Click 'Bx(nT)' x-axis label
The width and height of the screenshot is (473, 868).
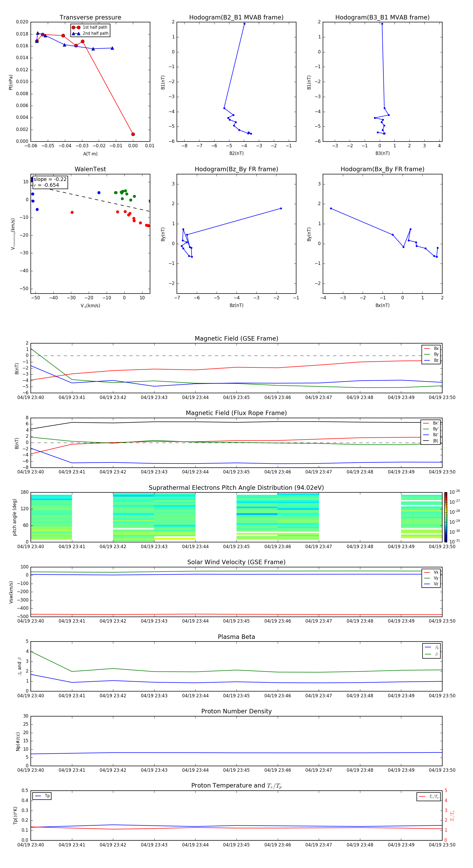coord(382,305)
